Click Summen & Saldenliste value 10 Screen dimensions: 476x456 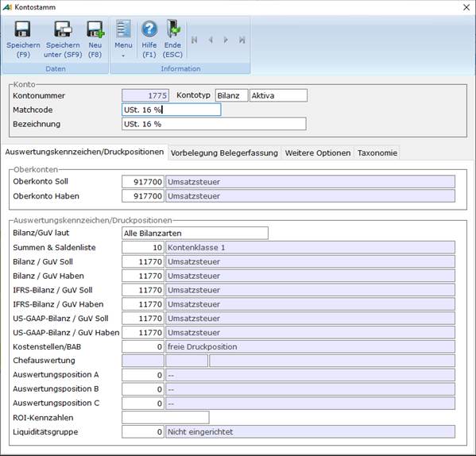click(x=143, y=248)
